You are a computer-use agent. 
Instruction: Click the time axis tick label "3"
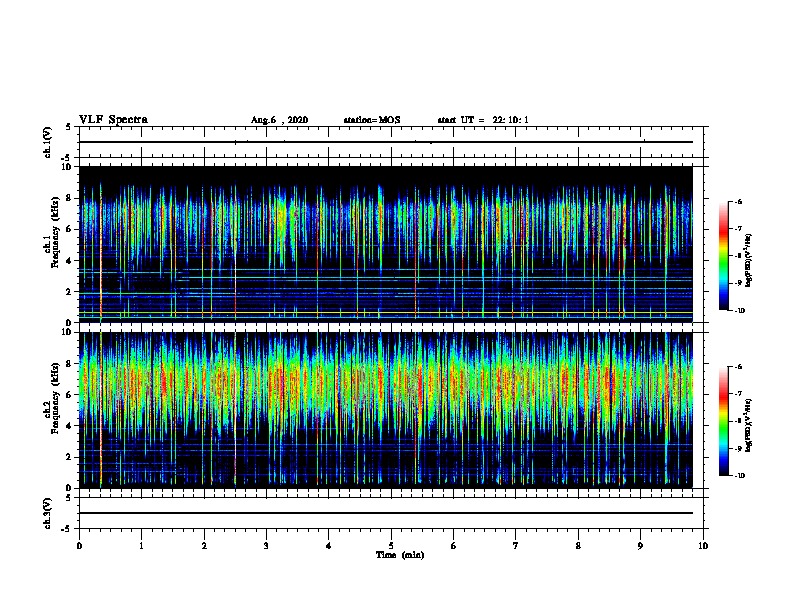pos(266,546)
